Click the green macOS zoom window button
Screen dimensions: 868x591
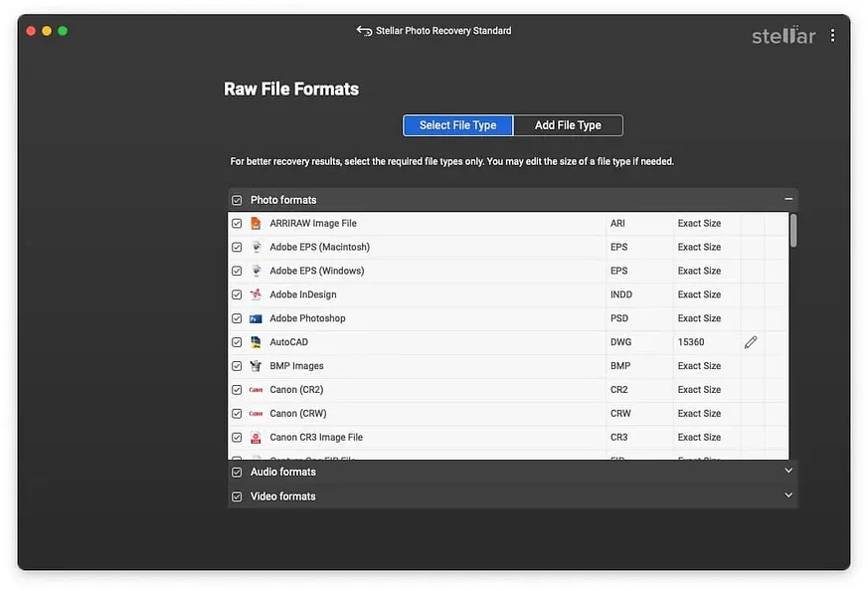point(63,31)
